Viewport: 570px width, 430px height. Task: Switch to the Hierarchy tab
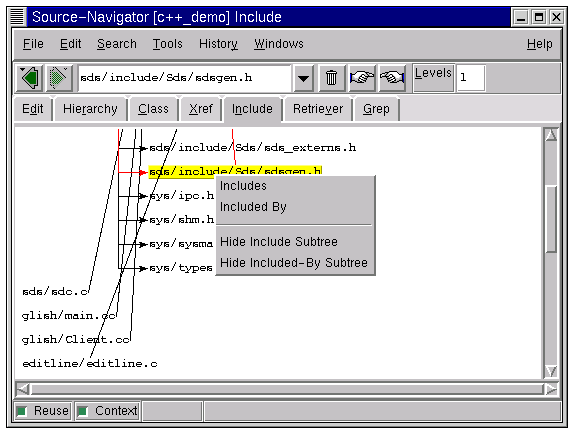click(x=90, y=109)
